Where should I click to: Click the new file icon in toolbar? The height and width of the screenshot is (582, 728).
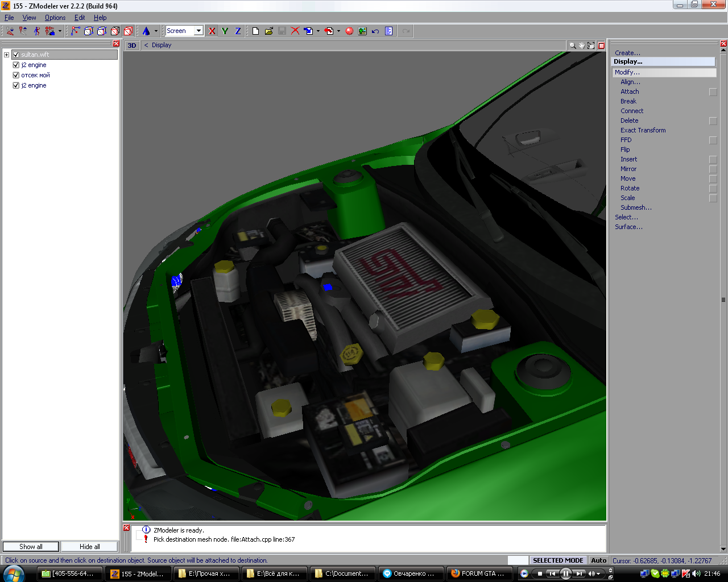coord(256,31)
